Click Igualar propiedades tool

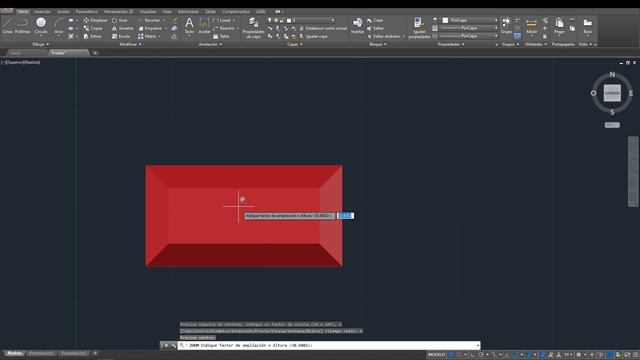pyautogui.click(x=419, y=28)
